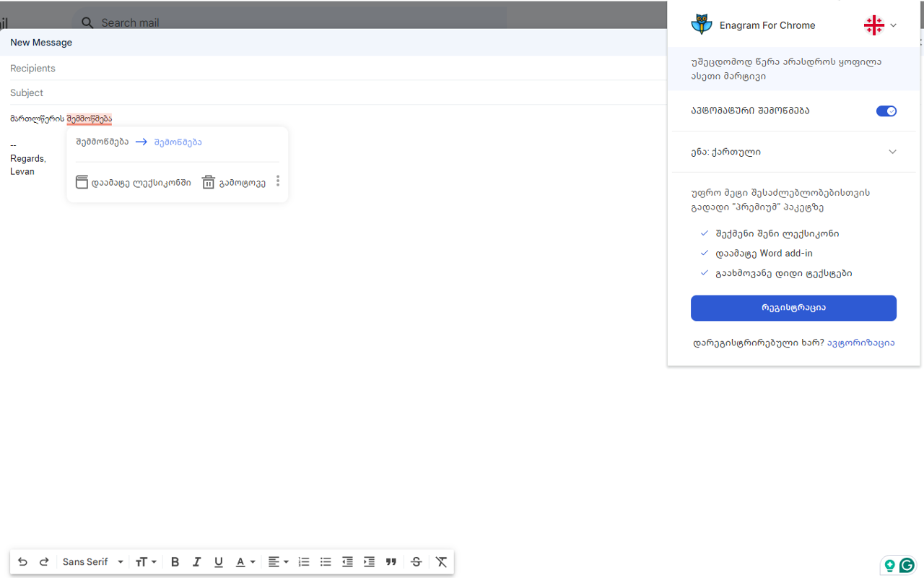
Task: Click the original word შემმოწმება in suggestion popup
Action: 103,142
